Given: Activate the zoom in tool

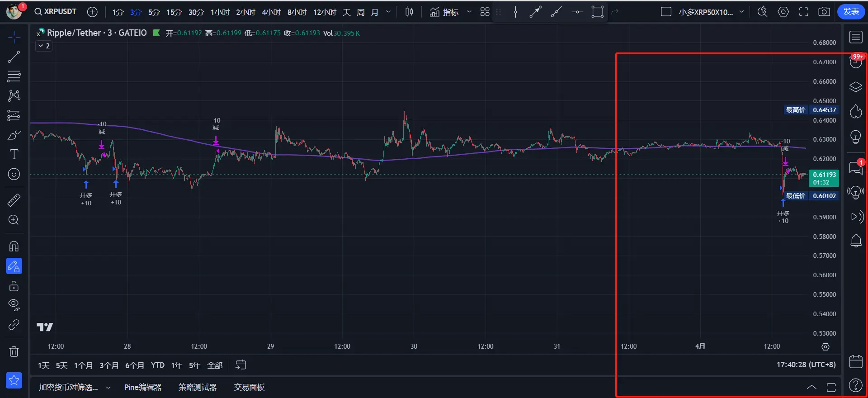Looking at the screenshot, I should tap(14, 220).
